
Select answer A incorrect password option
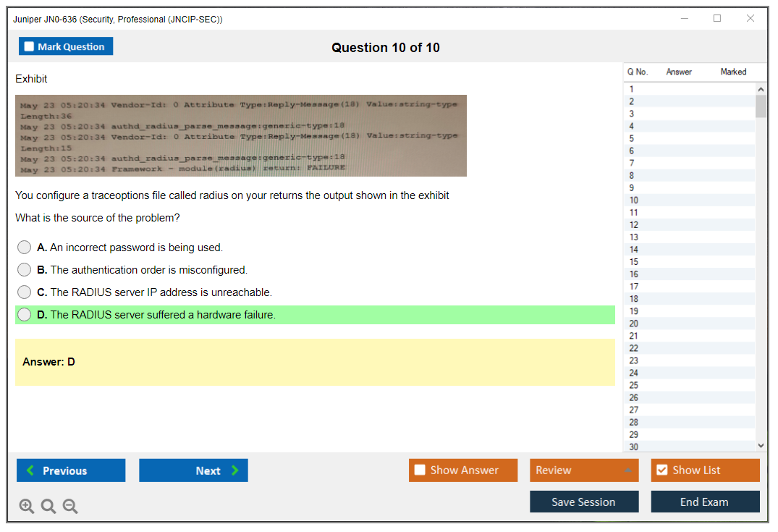(x=25, y=248)
